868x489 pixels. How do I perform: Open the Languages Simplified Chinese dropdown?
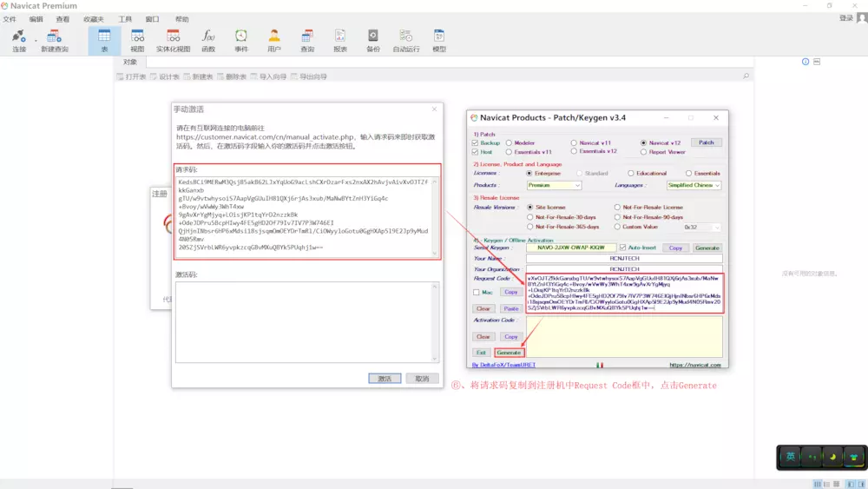(x=694, y=185)
